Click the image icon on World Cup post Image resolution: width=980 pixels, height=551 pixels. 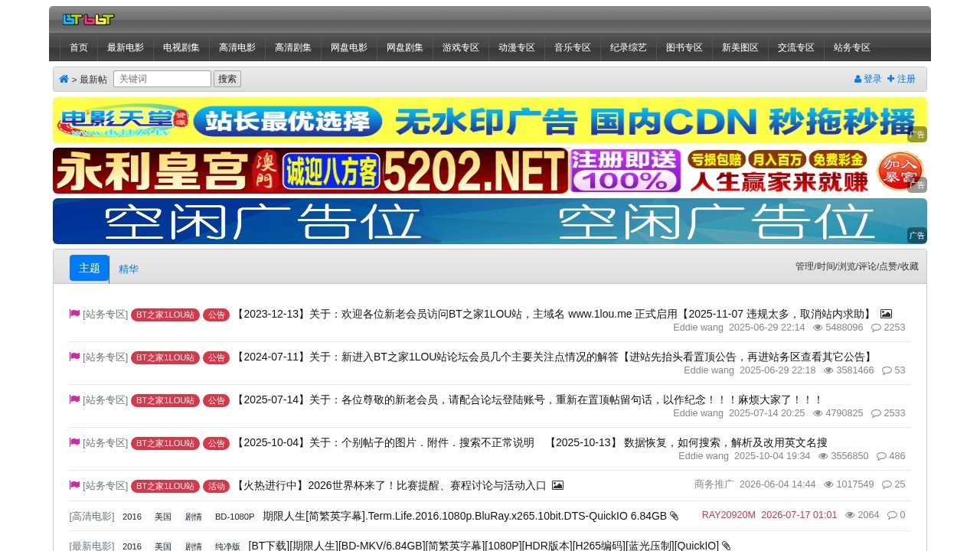(557, 485)
